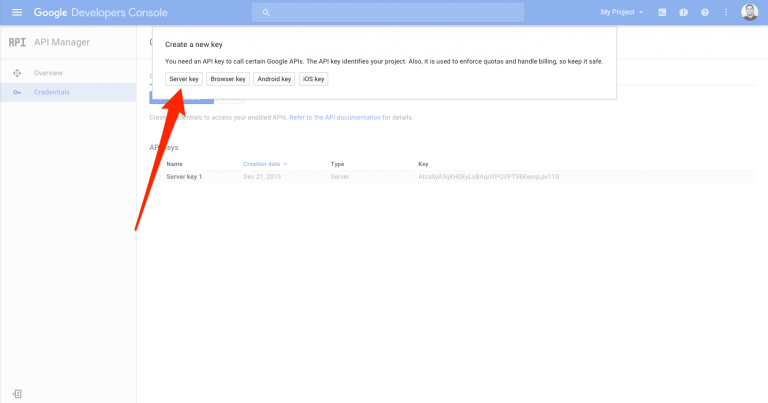Click the Name column header
This screenshot has height=403, width=768.
pyautogui.click(x=174, y=164)
